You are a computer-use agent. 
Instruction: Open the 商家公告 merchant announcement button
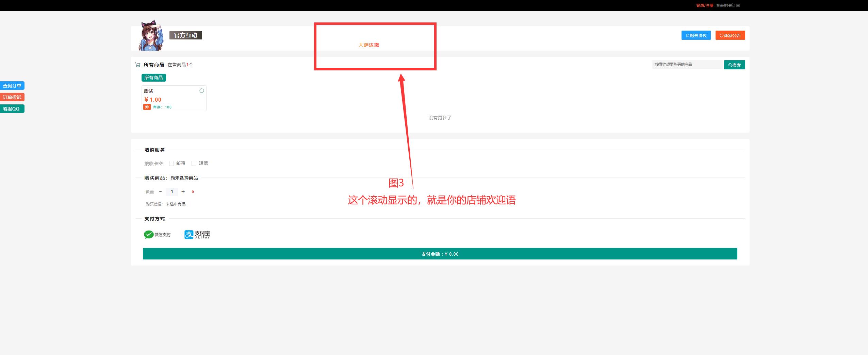(730, 35)
